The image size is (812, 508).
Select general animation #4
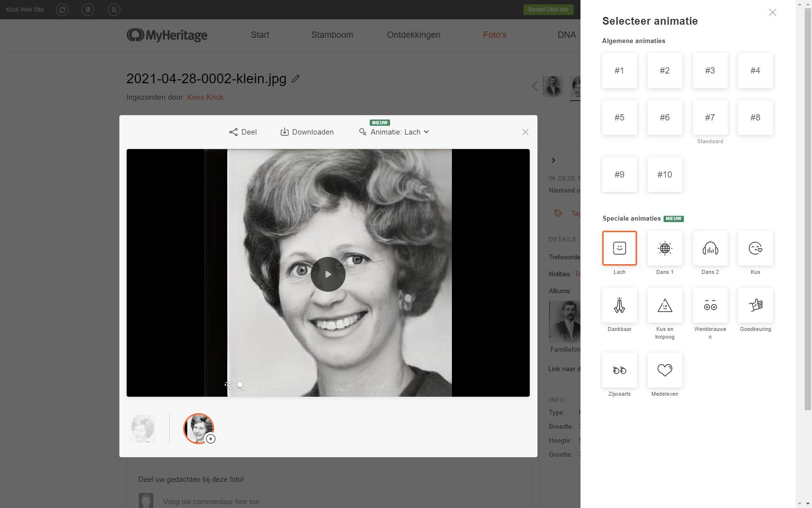755,71
